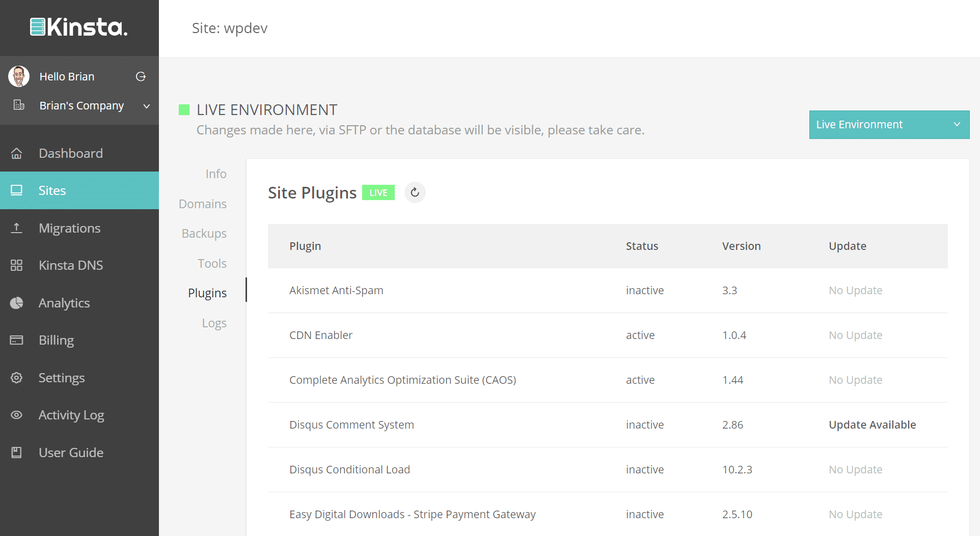The height and width of the screenshot is (536, 980).
Task: Click the Site: wpdev title
Action: (230, 28)
